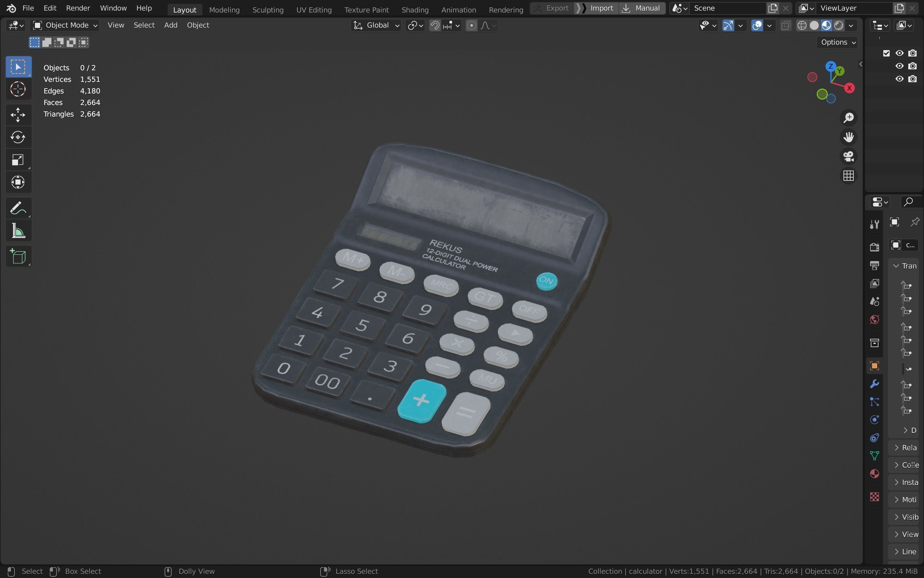Open overlays options dropdown arrow

pyautogui.click(x=769, y=26)
